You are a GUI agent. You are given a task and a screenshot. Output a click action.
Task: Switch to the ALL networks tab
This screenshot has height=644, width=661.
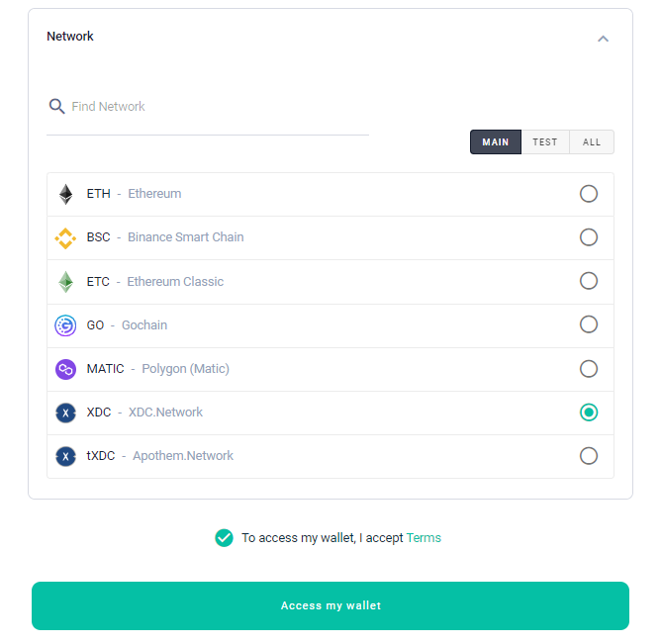click(592, 142)
